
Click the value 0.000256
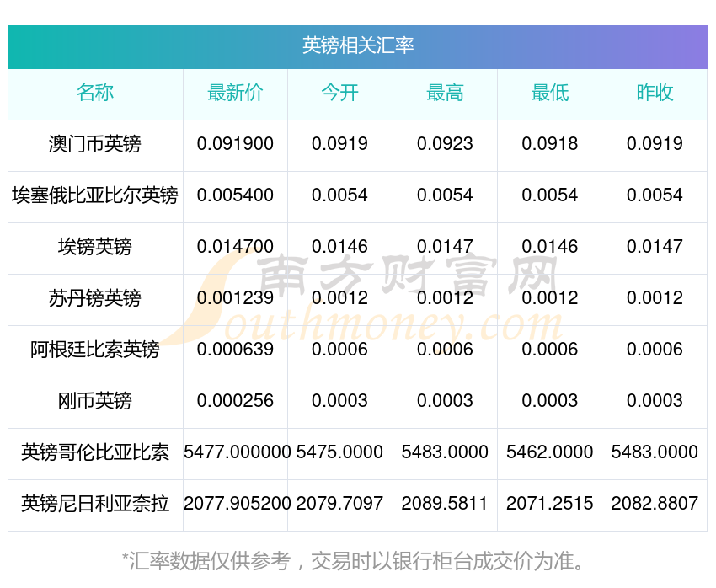tap(235, 401)
